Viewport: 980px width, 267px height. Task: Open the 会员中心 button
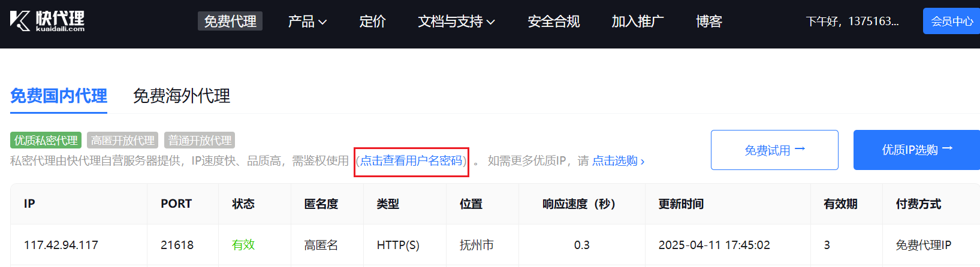[x=951, y=22]
